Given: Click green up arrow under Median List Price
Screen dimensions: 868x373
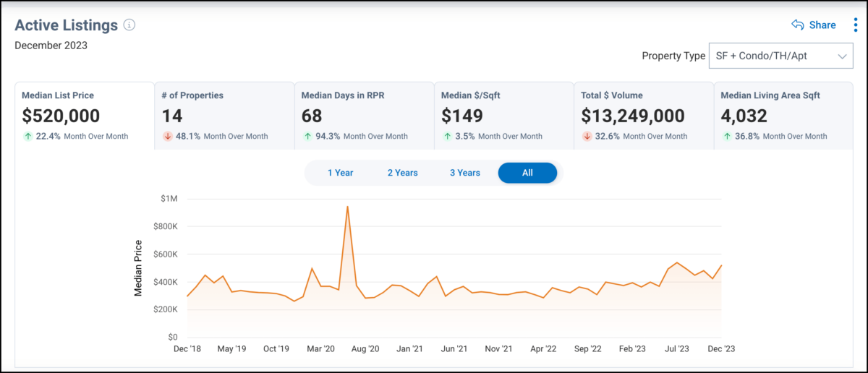Looking at the screenshot, I should pos(27,136).
